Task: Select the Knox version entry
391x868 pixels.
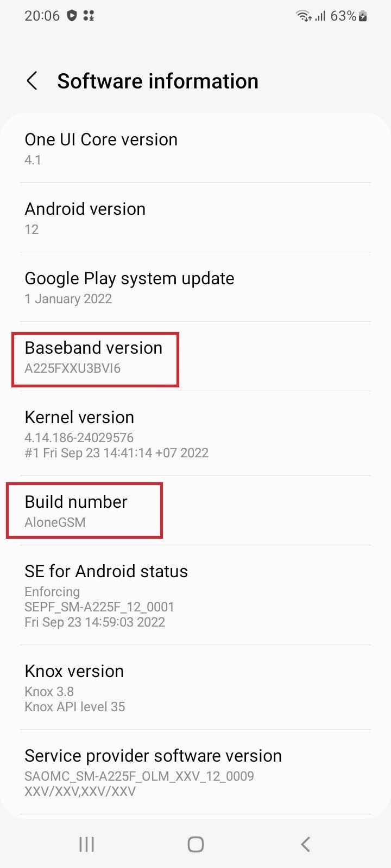Action: 195,687
